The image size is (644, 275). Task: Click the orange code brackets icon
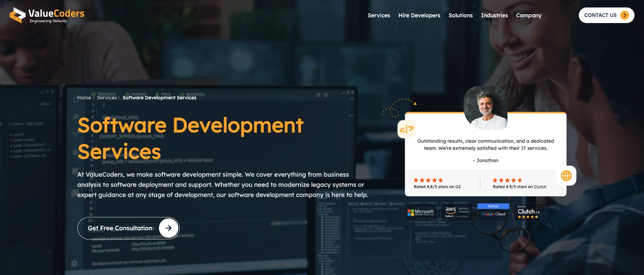coord(407,129)
